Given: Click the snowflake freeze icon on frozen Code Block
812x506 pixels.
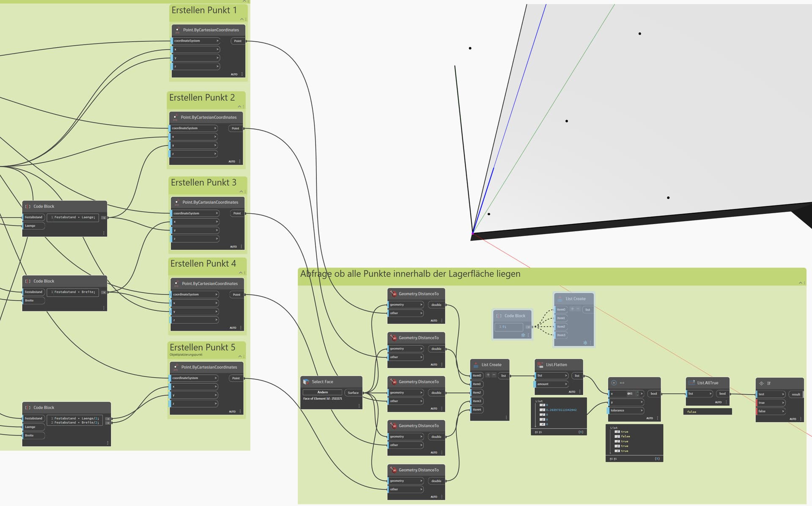Looking at the screenshot, I should 523,335.
